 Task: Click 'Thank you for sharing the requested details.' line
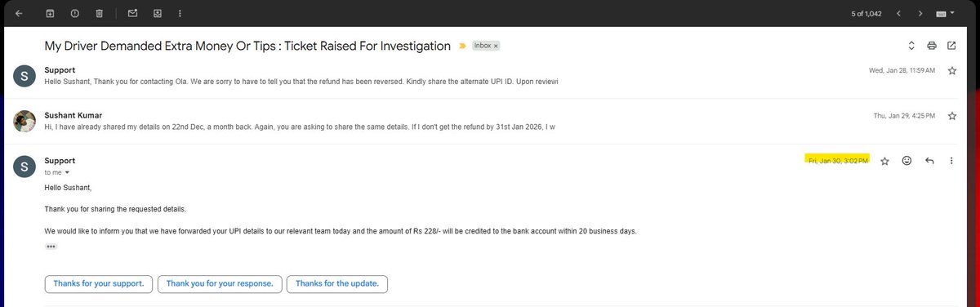115,209
